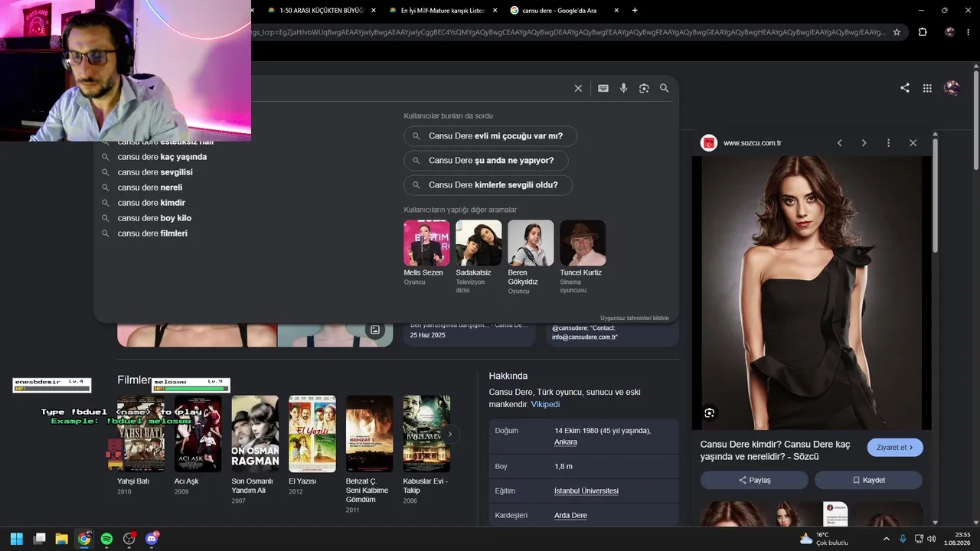The height and width of the screenshot is (551, 980).
Task: Open a new Chrome tab
Action: point(635,11)
